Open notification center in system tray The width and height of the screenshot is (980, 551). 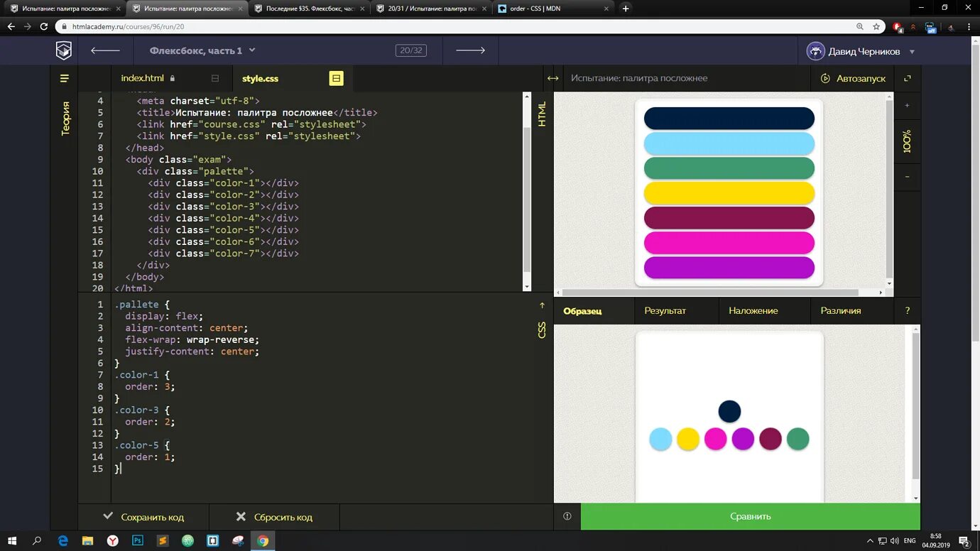click(x=964, y=541)
